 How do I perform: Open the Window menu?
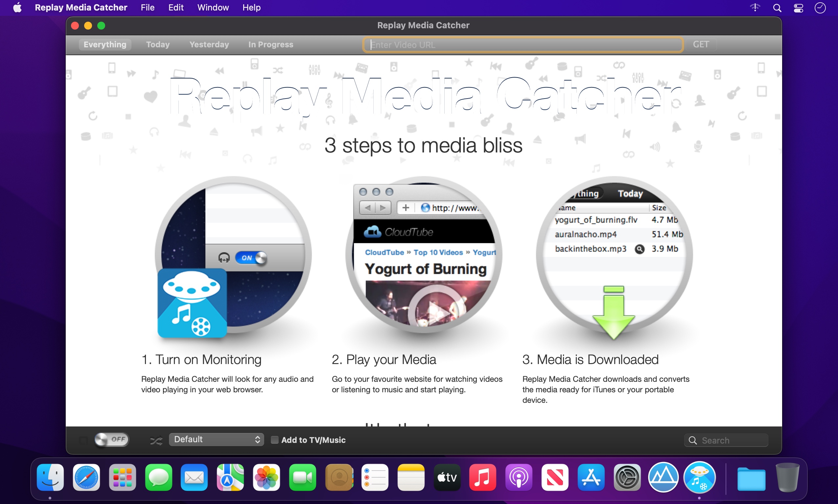[x=213, y=8]
